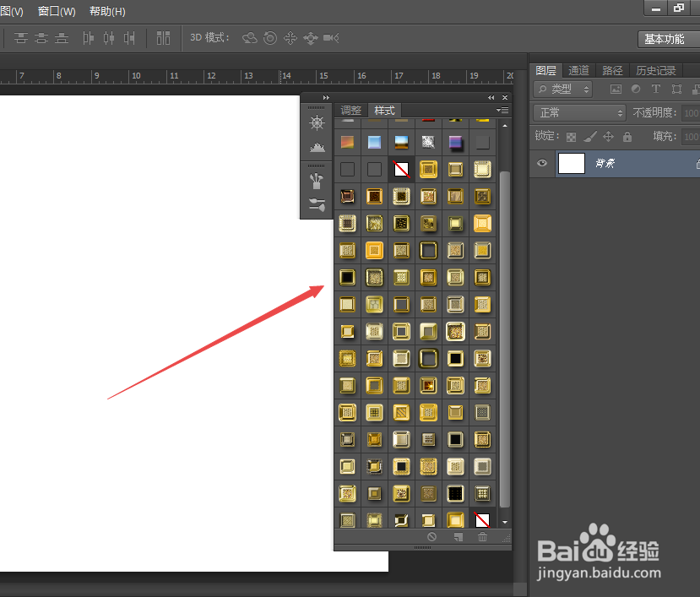Switch to the 通道 tab
Viewport: 700px width, 597px height.
579,71
